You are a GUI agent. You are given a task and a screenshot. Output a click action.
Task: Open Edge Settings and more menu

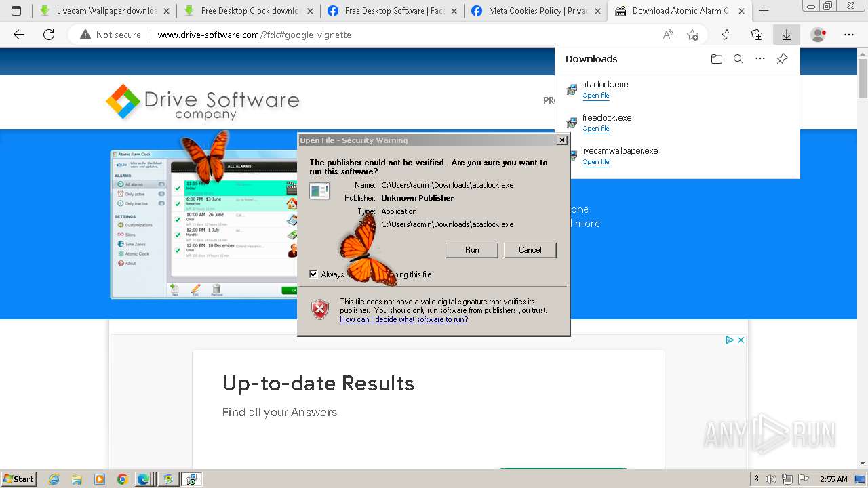click(849, 35)
